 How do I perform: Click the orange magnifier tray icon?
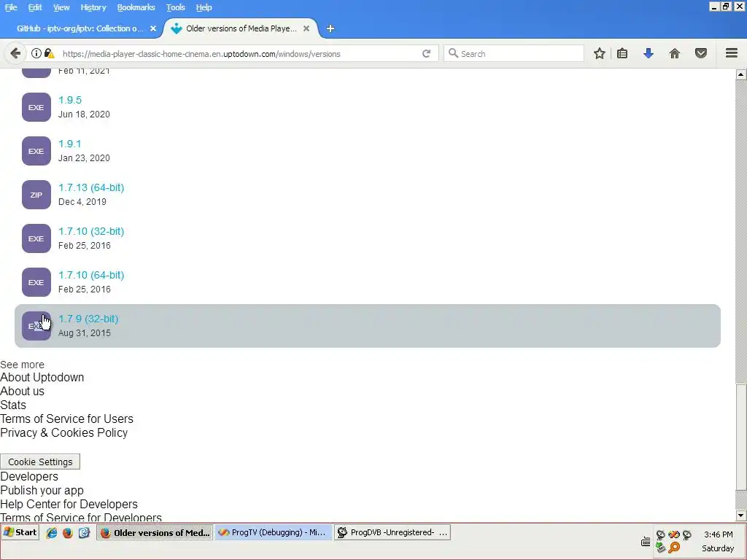tap(674, 548)
